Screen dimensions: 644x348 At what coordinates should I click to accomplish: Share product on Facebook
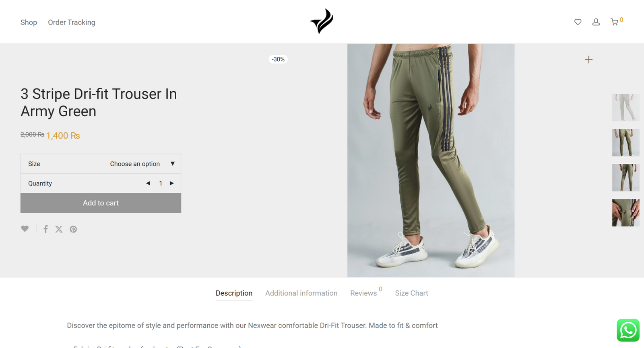click(x=45, y=229)
